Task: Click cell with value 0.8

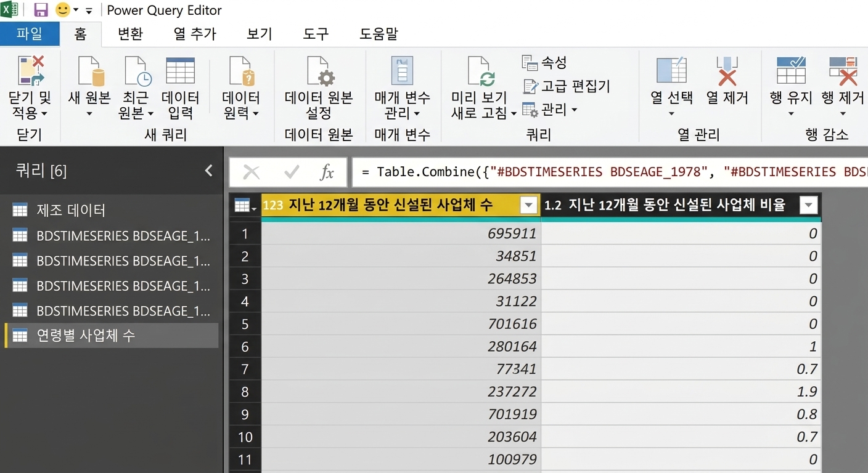Action: click(681, 414)
